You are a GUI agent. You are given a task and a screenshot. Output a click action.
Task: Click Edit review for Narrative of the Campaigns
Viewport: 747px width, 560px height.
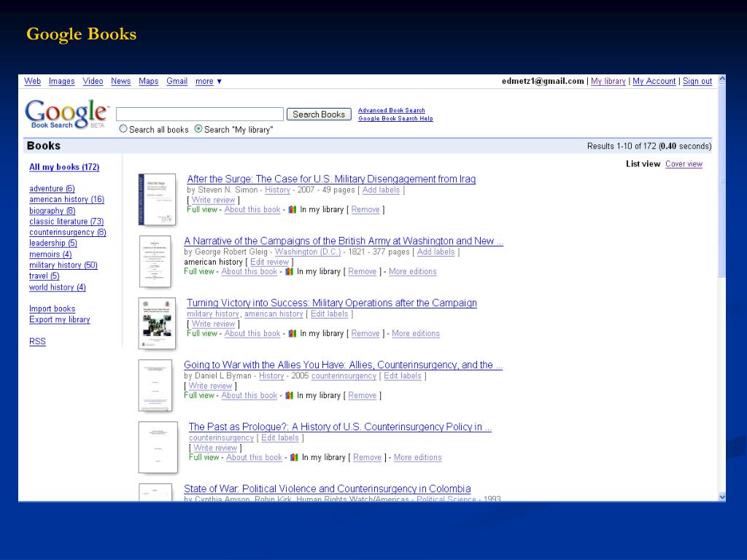coord(270,262)
